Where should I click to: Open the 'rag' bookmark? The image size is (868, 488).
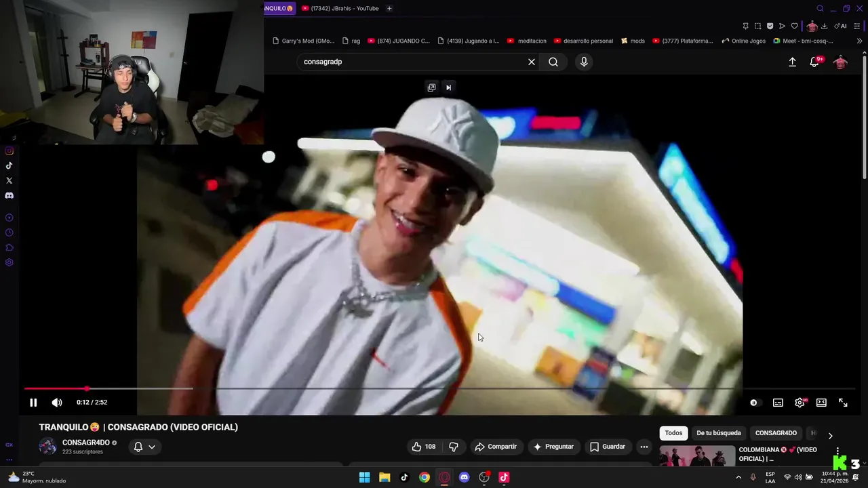click(351, 41)
